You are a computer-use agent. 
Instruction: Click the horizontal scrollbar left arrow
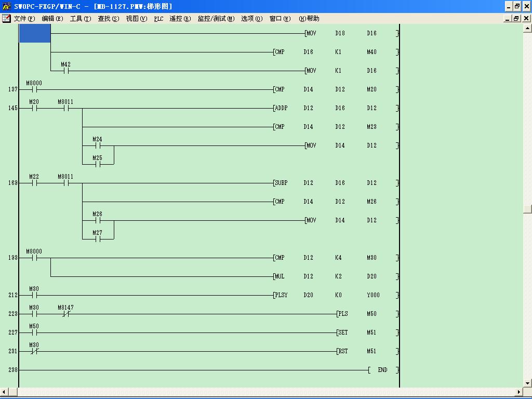[4, 392]
